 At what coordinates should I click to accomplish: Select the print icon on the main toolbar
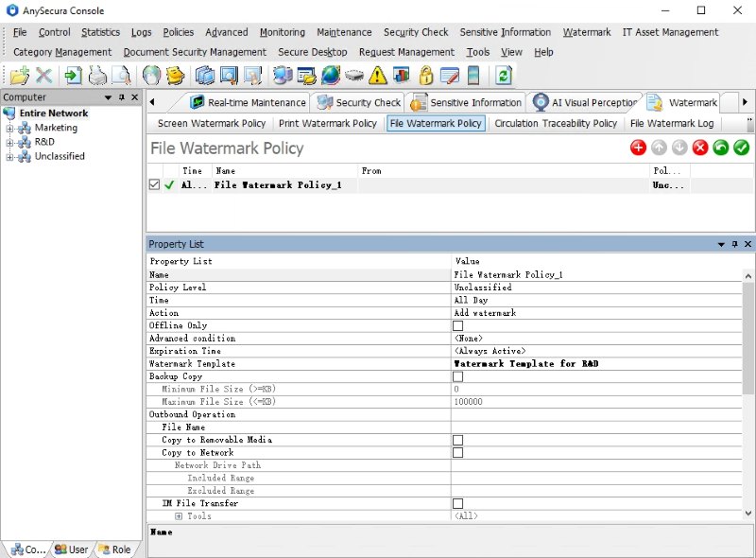tap(96, 74)
